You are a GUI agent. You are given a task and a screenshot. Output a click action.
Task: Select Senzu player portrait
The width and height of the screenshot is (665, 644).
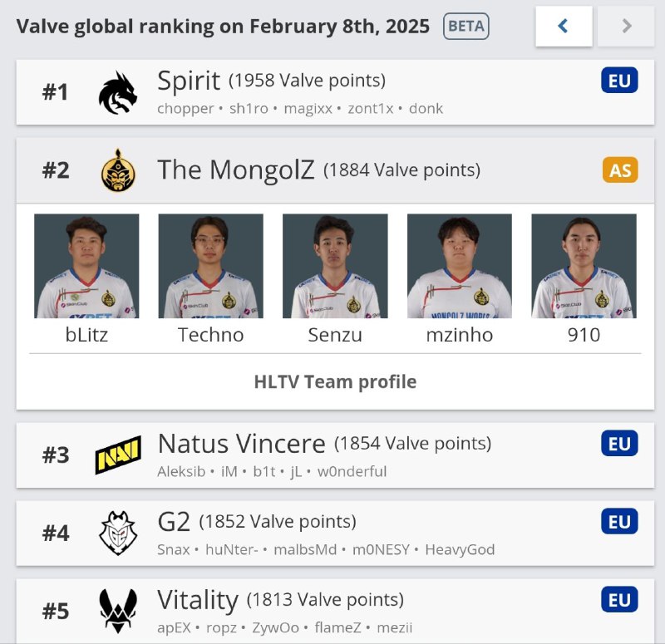coord(335,266)
